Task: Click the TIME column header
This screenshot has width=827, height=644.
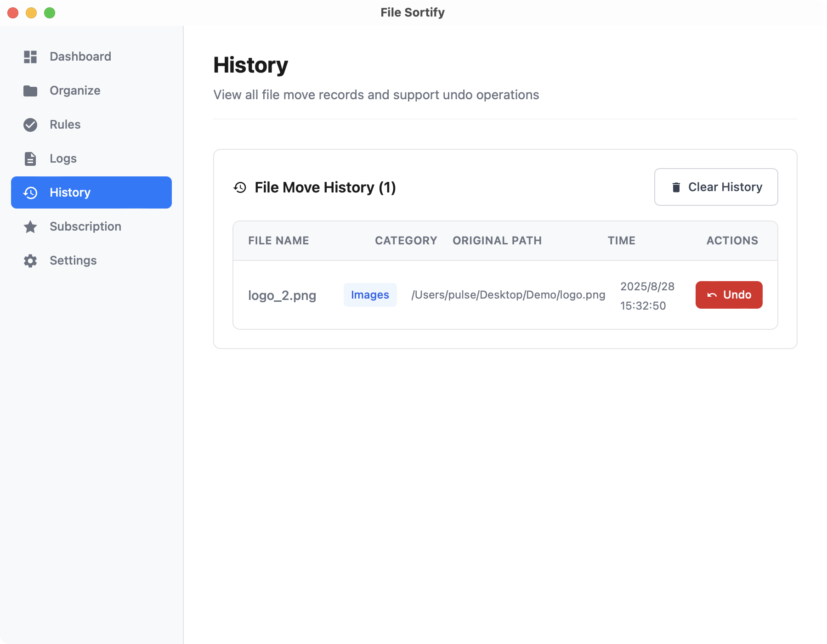Action: 621,241
